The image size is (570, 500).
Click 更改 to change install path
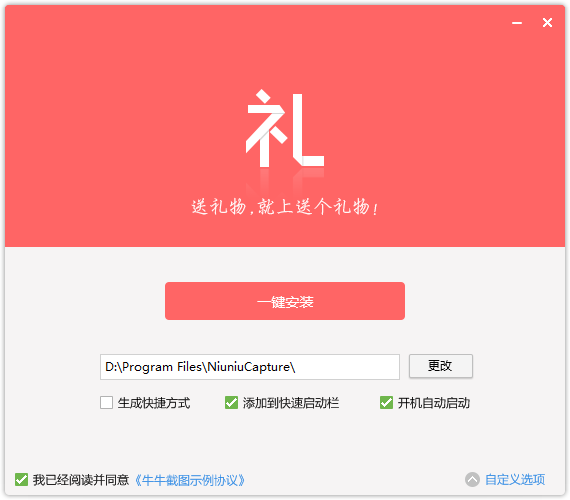coord(441,366)
